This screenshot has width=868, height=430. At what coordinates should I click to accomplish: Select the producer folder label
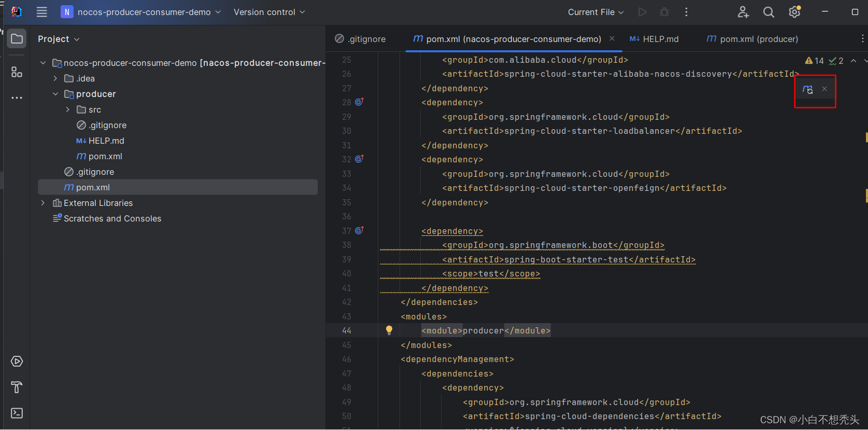(x=96, y=94)
